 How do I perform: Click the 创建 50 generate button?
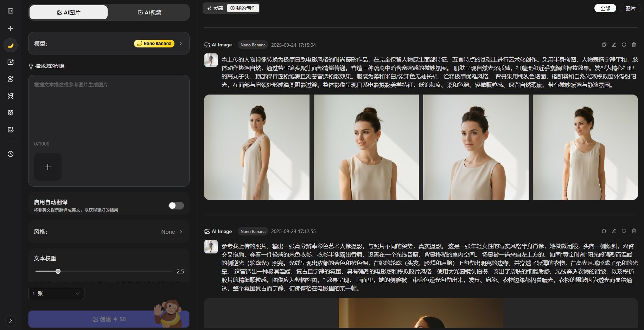(109, 319)
